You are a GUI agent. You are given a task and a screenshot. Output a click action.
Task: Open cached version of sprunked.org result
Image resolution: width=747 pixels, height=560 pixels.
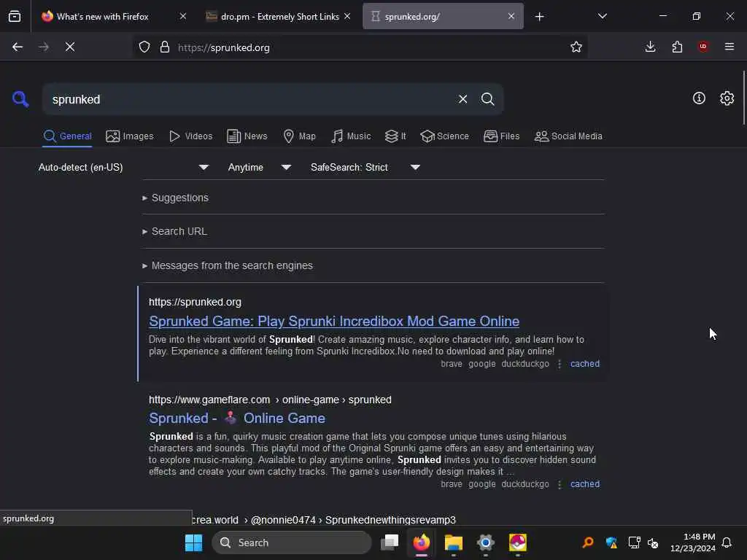coord(584,364)
